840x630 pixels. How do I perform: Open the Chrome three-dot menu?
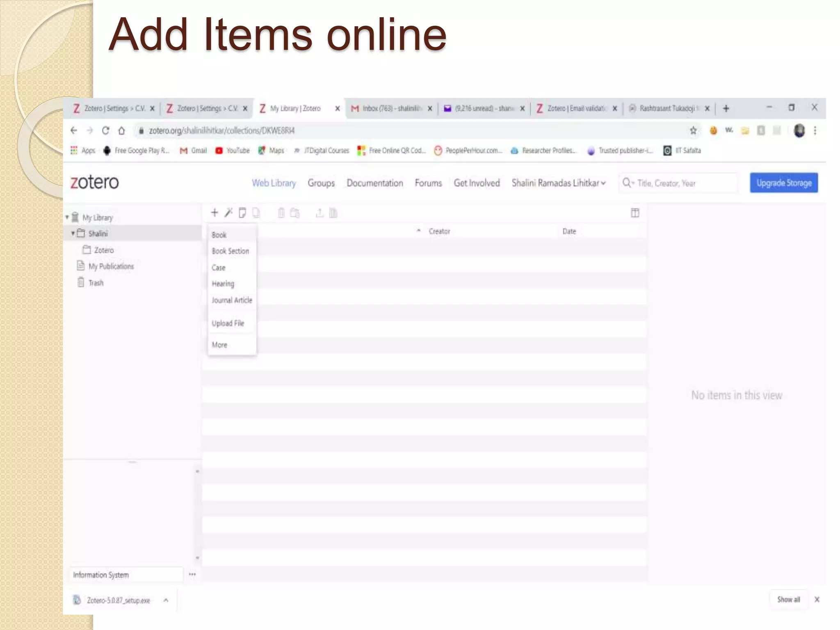tap(815, 130)
